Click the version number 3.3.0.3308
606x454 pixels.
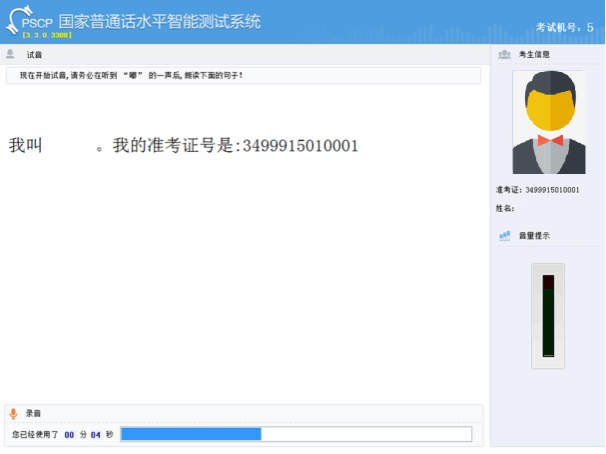point(47,35)
